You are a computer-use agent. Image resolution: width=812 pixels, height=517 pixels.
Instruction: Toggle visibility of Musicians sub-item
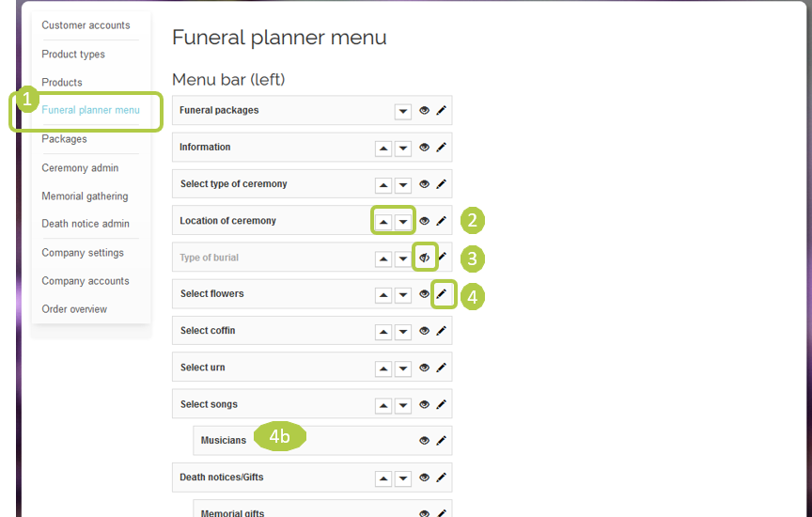tap(425, 441)
